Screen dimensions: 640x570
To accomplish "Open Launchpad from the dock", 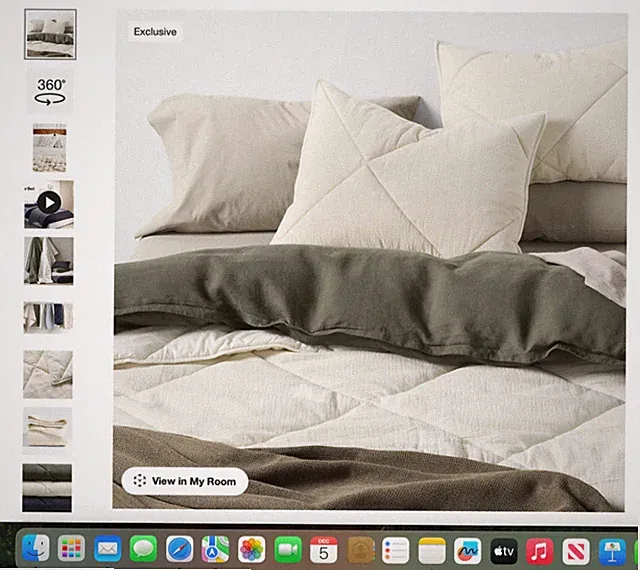I will [x=71, y=549].
